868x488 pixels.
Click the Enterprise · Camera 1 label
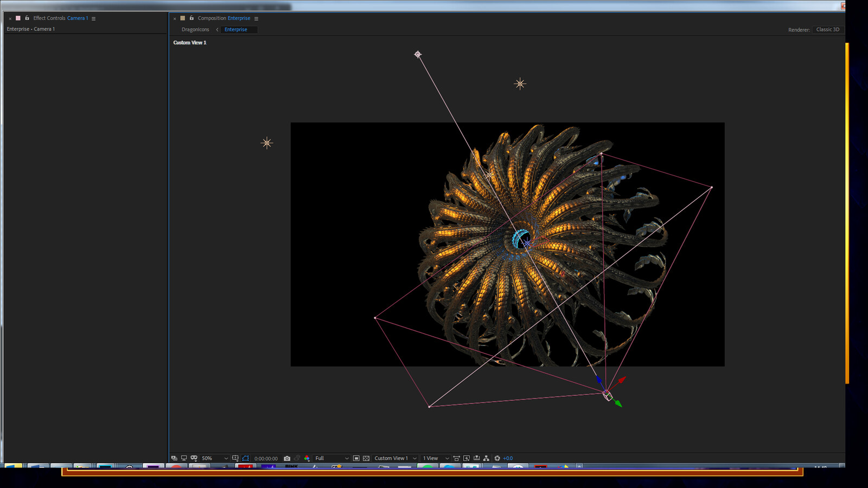(31, 29)
